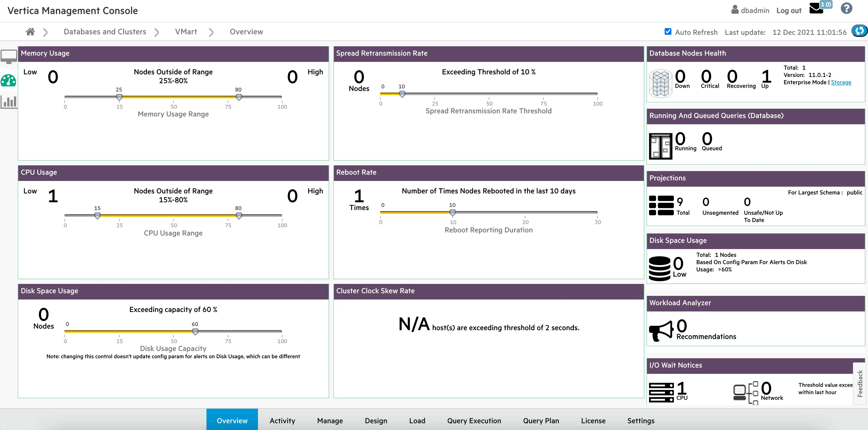The width and height of the screenshot is (868, 430).
Task: Expand chevron after VMart breadcrumb
Action: [211, 32]
